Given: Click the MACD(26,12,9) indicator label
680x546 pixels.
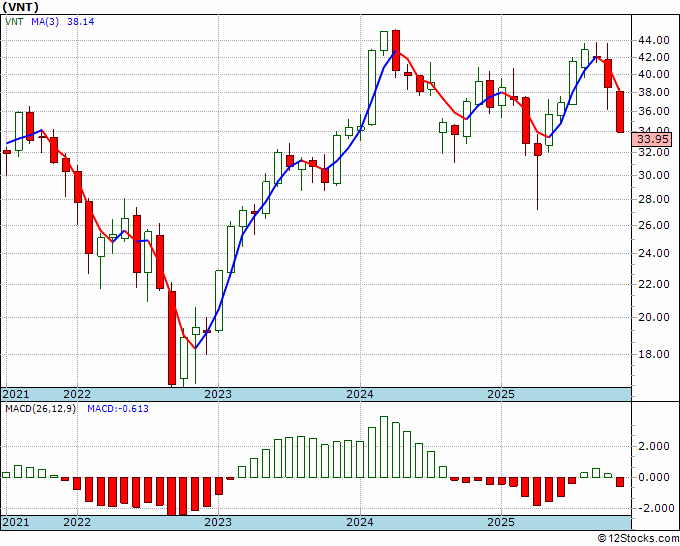Looking at the screenshot, I should [x=40, y=409].
